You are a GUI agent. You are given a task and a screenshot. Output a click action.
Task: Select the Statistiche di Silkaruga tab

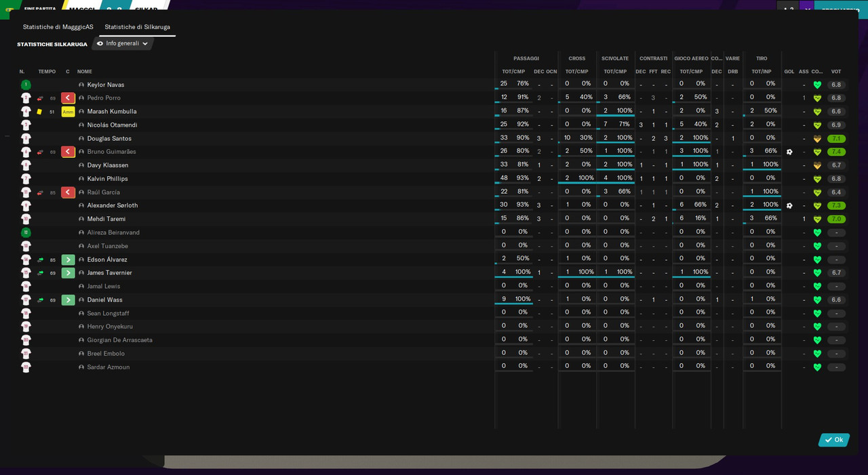138,27
